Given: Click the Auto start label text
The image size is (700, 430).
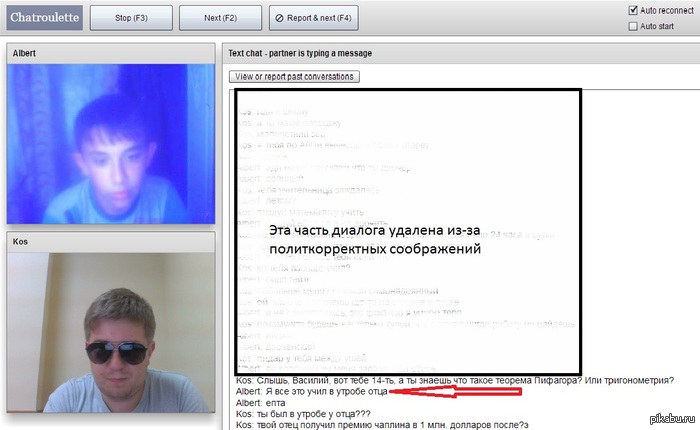Looking at the screenshot, I should (661, 26).
